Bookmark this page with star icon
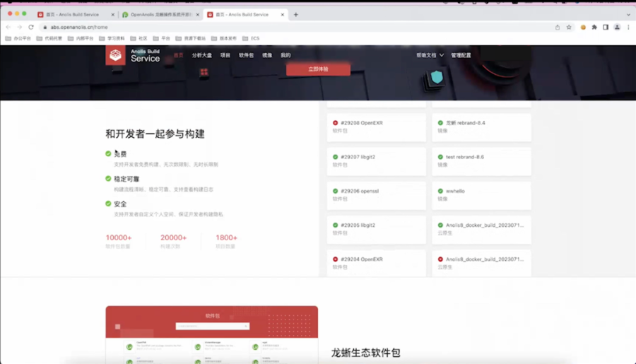Screen dimensions: 636x364 tap(569, 27)
